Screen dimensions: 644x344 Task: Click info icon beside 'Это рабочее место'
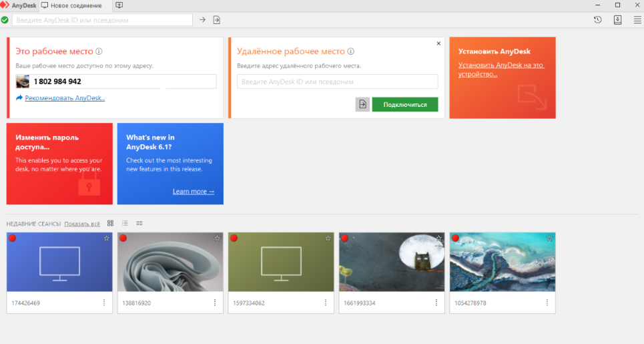click(x=99, y=51)
